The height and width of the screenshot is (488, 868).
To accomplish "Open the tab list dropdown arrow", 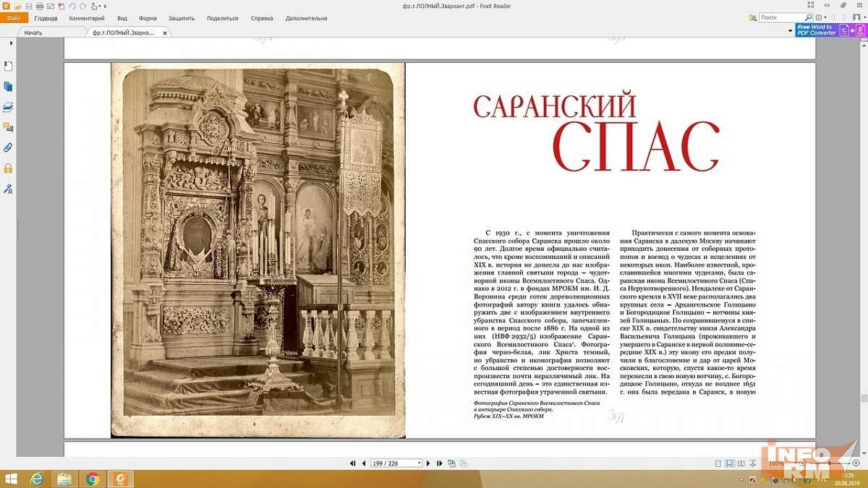I will point(790,32).
